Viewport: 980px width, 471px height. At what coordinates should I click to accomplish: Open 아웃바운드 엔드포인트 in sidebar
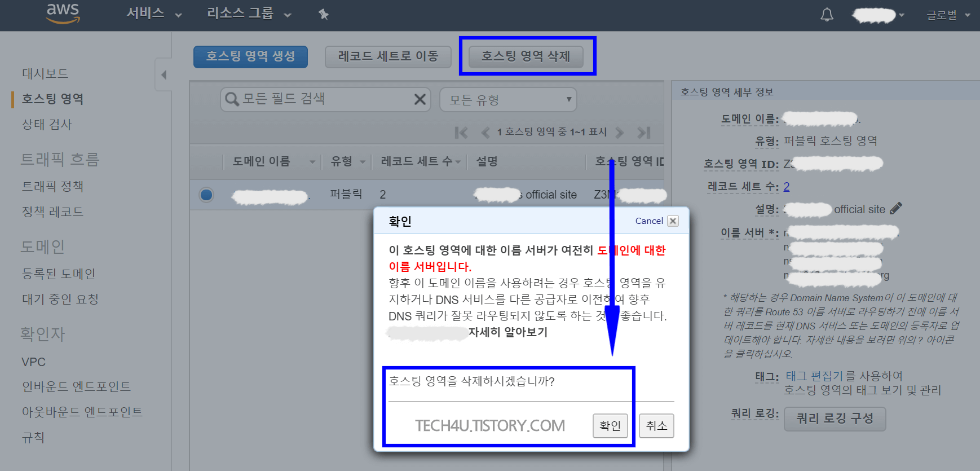click(x=82, y=412)
